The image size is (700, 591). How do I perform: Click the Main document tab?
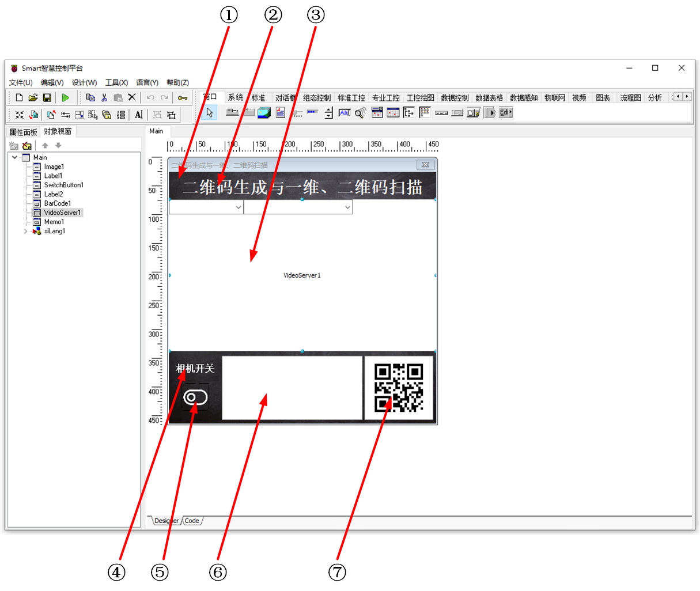[x=156, y=131]
